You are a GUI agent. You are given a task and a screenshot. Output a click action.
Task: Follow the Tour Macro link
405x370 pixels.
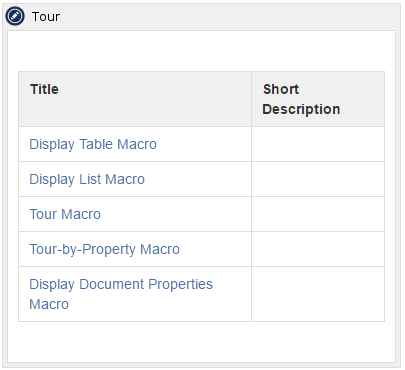tap(65, 214)
